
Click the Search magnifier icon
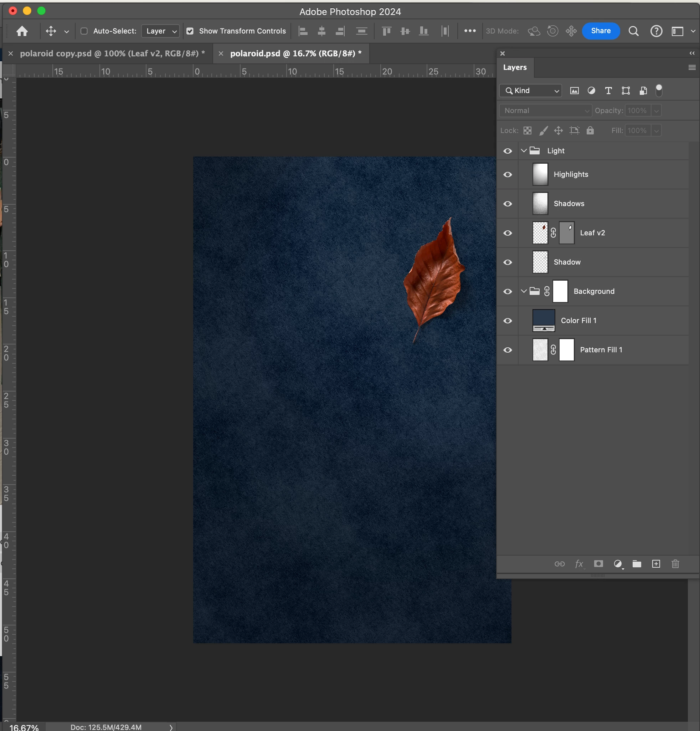633,31
